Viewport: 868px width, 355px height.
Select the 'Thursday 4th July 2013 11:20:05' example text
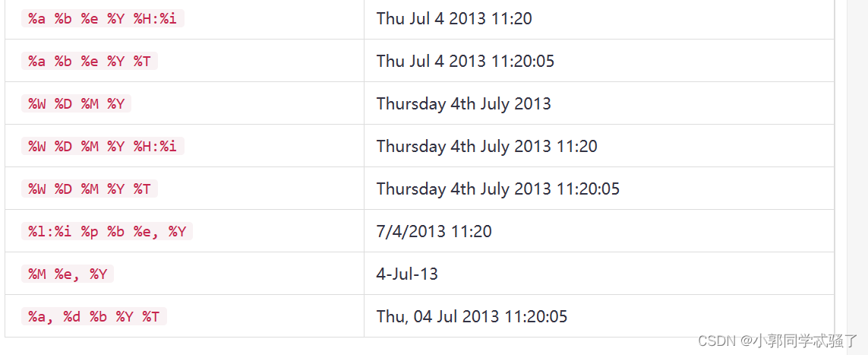[x=498, y=189]
